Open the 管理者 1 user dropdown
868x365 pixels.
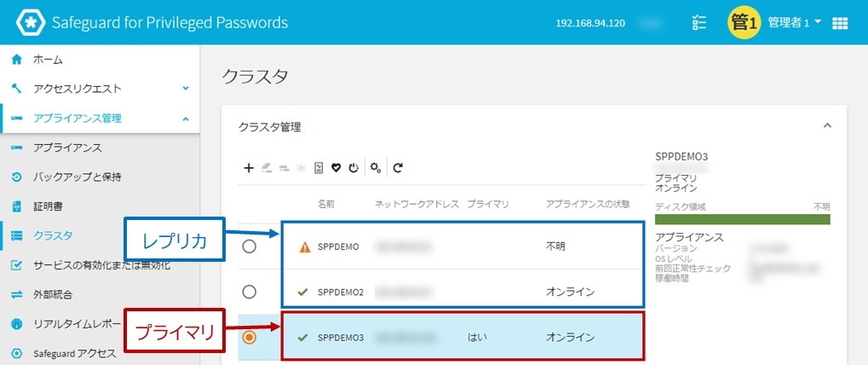(795, 23)
